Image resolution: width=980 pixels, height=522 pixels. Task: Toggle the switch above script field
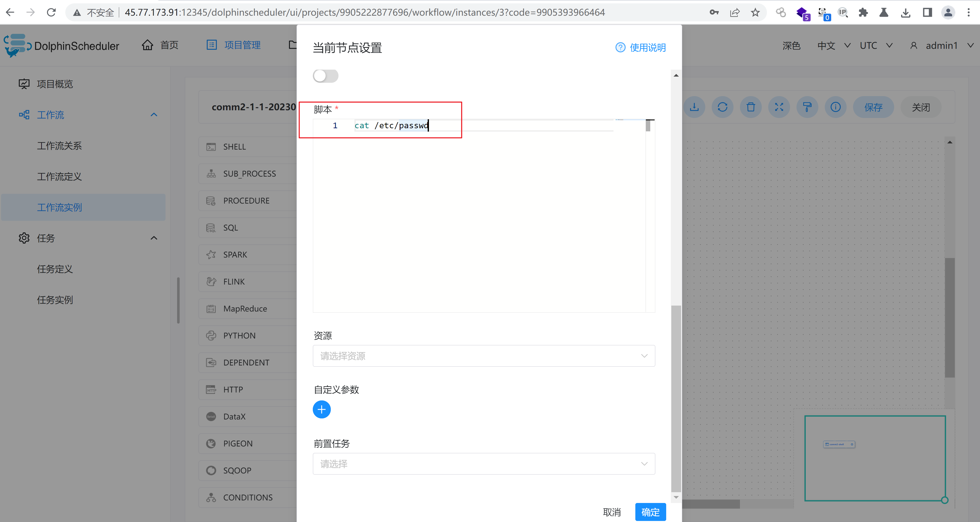tap(325, 76)
